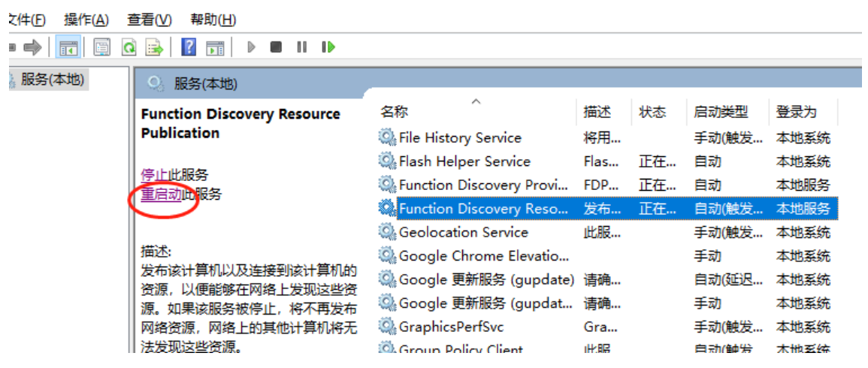This screenshot has width=868, height=368.
Task: Click the 停止 link to stop service
Action: (153, 175)
